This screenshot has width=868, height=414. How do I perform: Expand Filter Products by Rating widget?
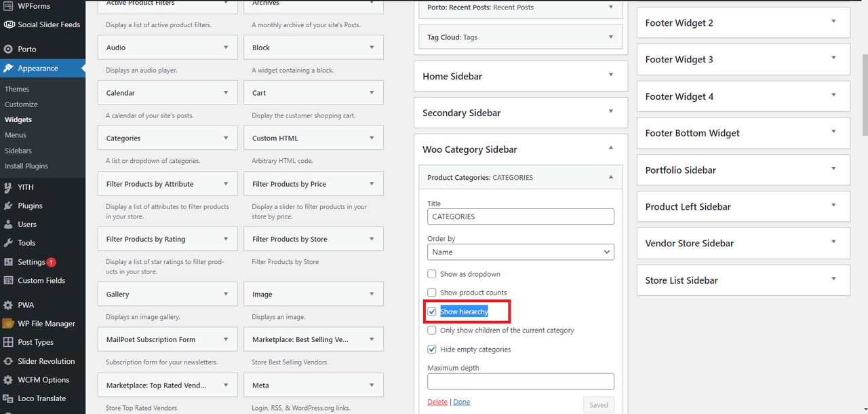(226, 239)
